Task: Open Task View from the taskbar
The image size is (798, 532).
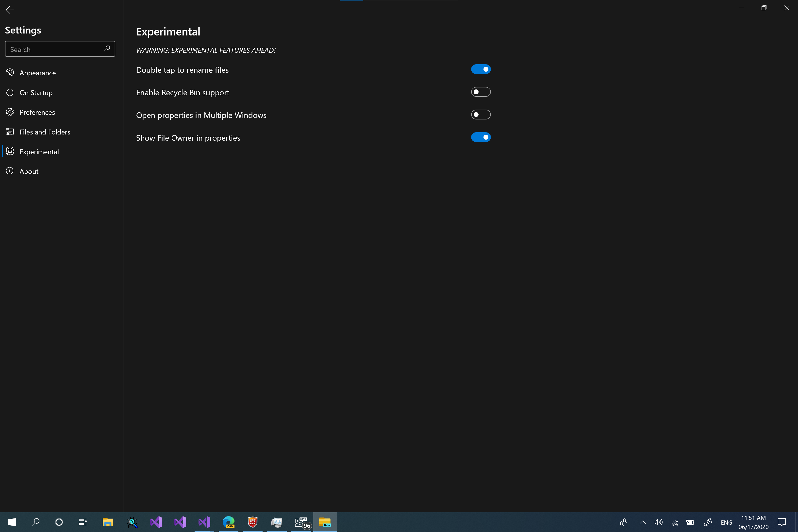Action: 83,522
